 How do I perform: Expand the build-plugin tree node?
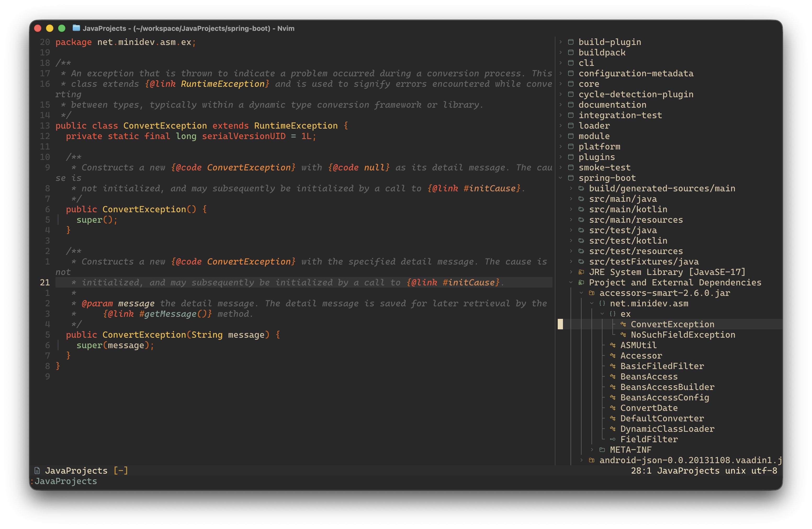coord(560,42)
